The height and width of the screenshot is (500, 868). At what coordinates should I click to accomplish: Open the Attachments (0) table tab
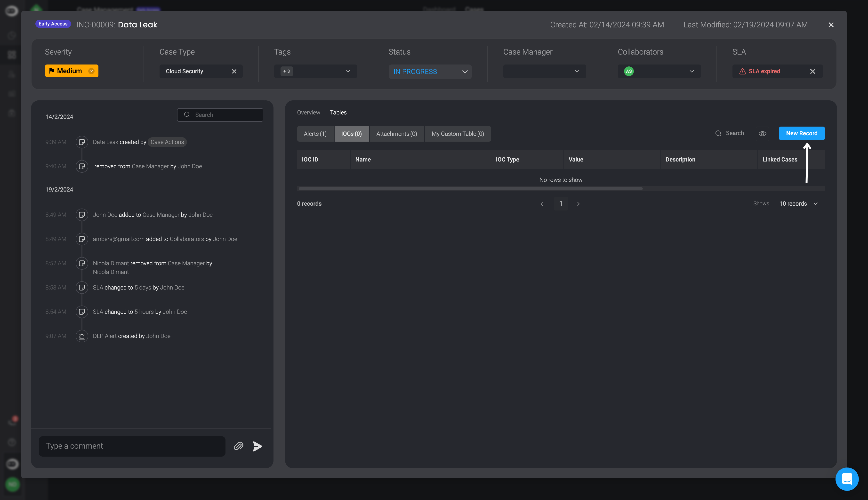click(397, 134)
